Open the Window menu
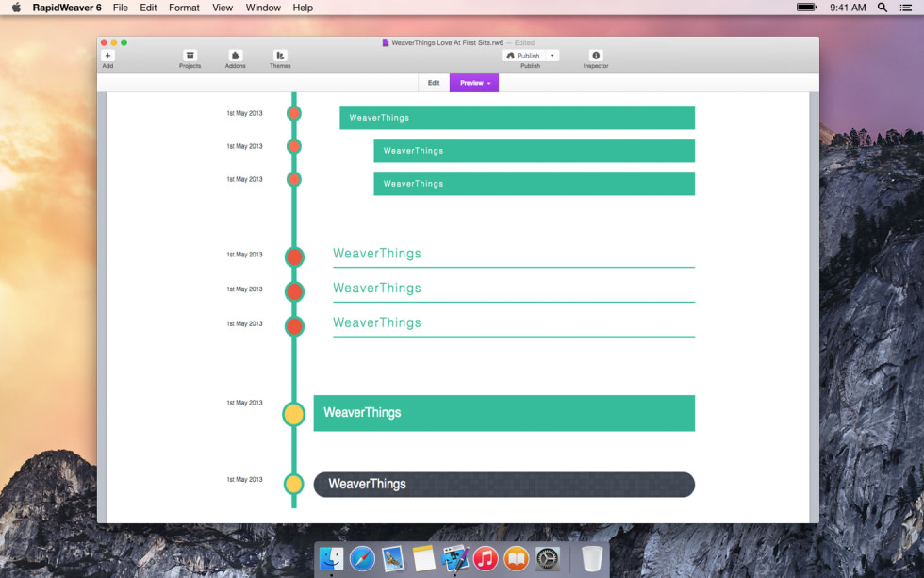 click(263, 8)
